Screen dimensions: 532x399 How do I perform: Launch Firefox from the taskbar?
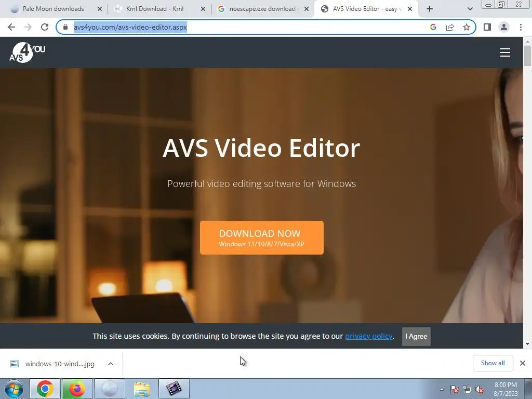pos(77,389)
